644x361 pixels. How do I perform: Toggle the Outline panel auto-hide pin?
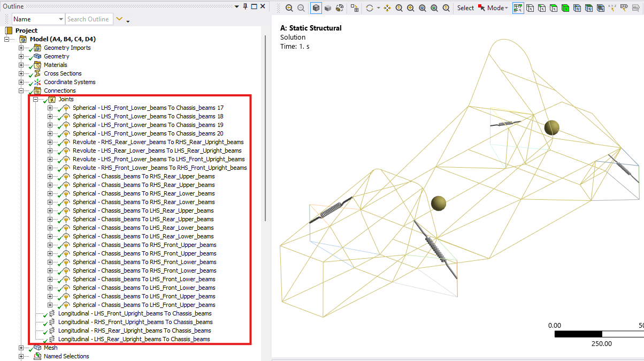point(245,6)
